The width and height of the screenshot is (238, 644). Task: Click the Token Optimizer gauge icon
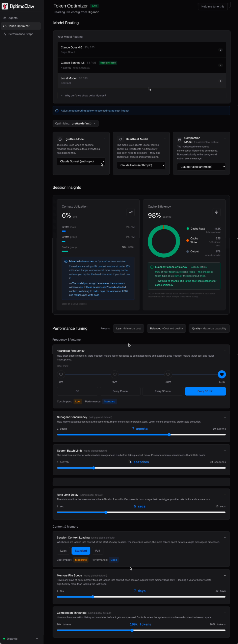5,26
